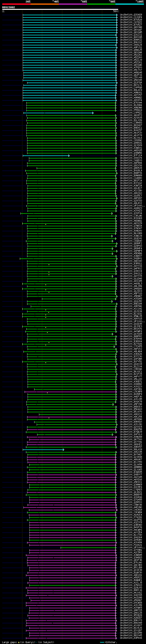Select the UniRef100_Q2IR48 label
This screenshot has width=146, height=644.
click(131, 457)
